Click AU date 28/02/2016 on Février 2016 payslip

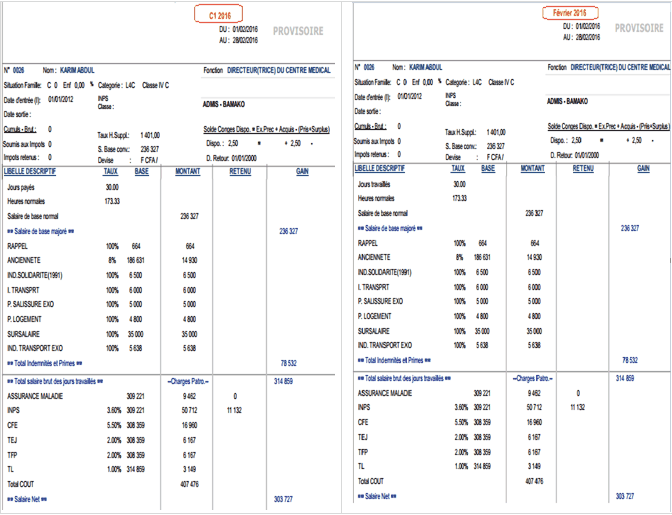588,37
